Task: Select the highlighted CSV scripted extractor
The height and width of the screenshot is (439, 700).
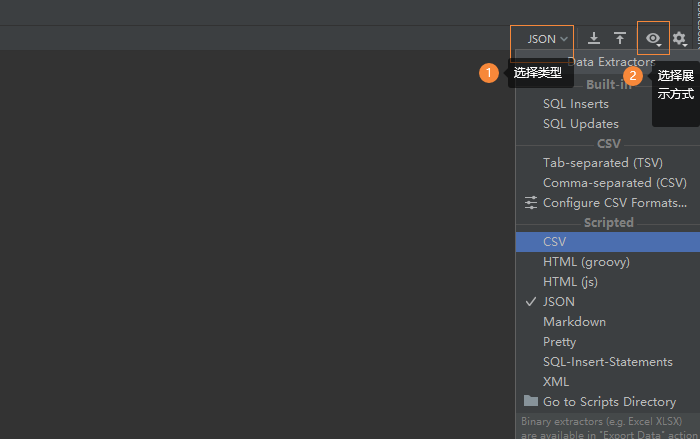Action: (x=555, y=241)
